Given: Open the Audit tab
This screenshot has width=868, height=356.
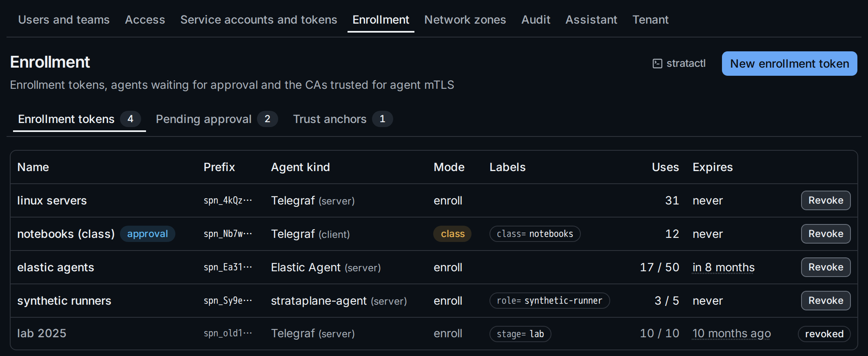Looking at the screenshot, I should point(536,20).
